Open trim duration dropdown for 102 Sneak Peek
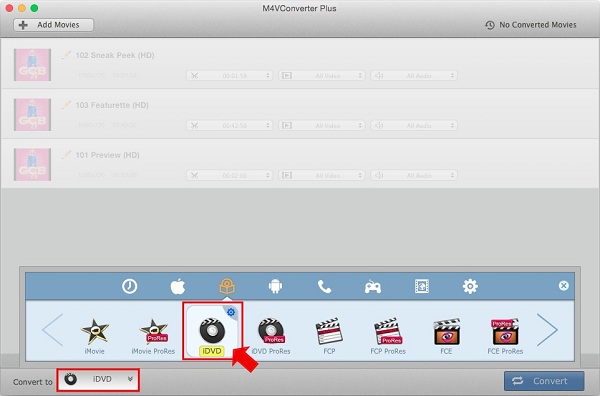 pyautogui.click(x=230, y=76)
